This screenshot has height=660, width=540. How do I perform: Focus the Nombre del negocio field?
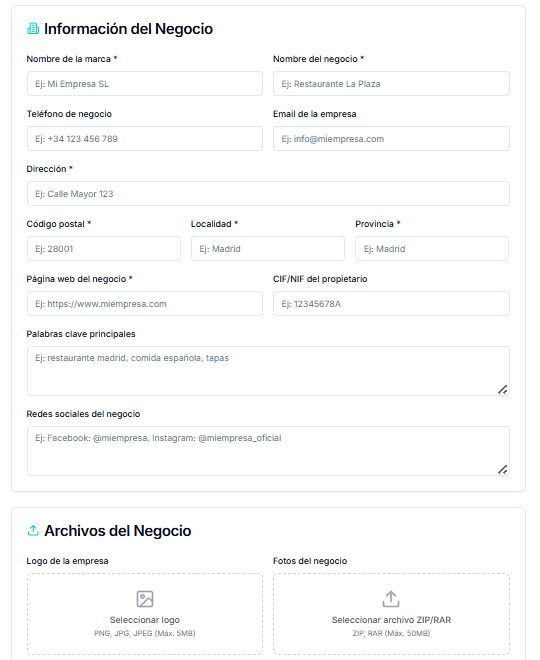coord(391,84)
